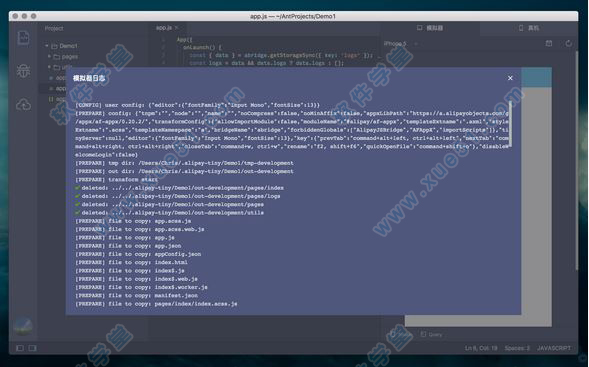Click the user avatar at sidebar bottom
Screen dimensions: 589x367
coord(23,326)
